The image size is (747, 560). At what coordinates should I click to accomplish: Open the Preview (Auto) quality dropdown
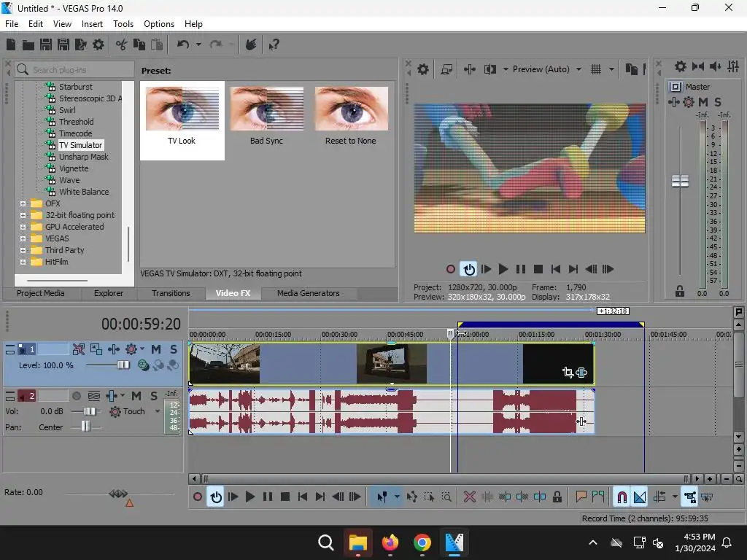[578, 69]
